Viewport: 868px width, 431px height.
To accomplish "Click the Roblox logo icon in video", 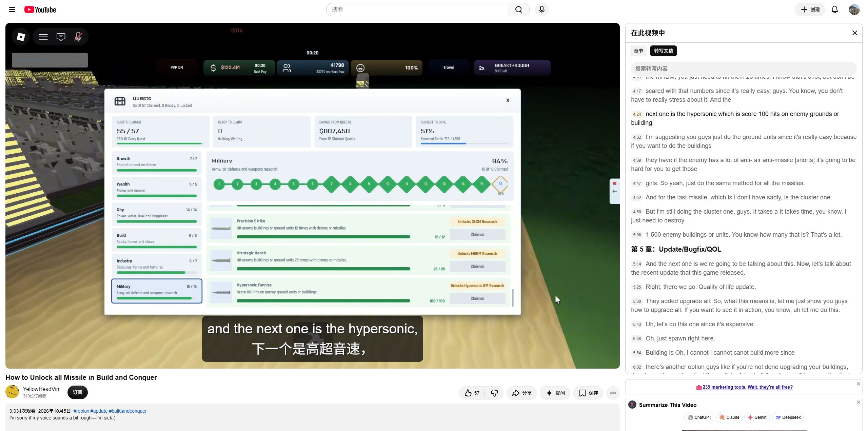I will [21, 37].
